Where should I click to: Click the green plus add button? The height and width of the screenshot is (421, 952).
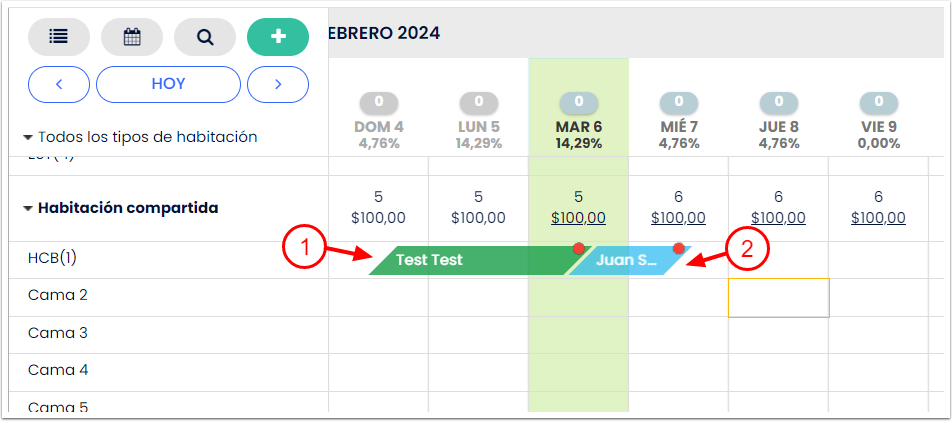277,37
